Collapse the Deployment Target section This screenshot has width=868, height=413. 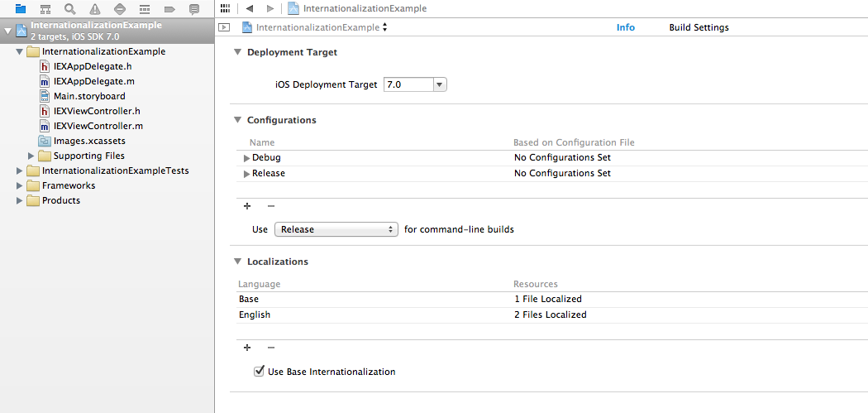237,52
